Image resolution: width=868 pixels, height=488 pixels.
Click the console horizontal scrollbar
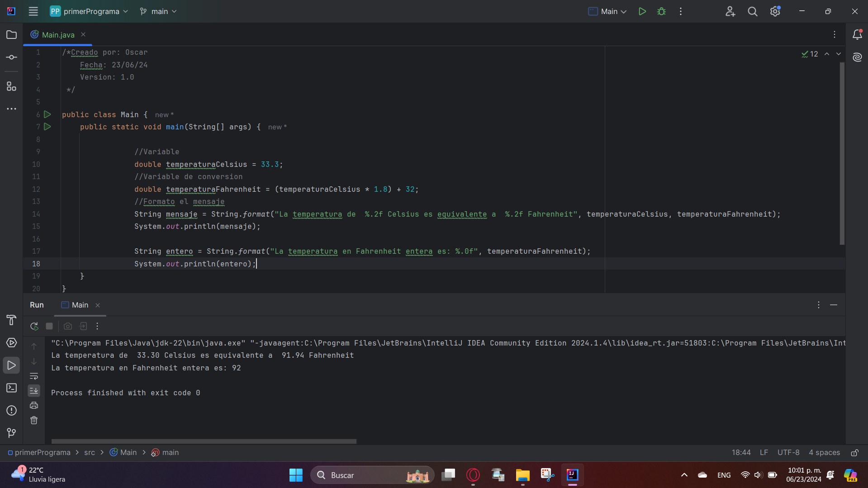point(204,441)
